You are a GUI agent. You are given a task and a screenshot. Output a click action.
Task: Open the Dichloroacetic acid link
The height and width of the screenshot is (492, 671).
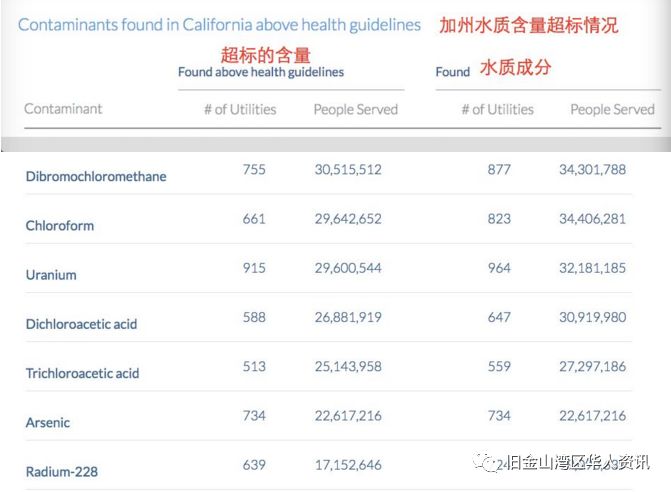[x=82, y=324]
